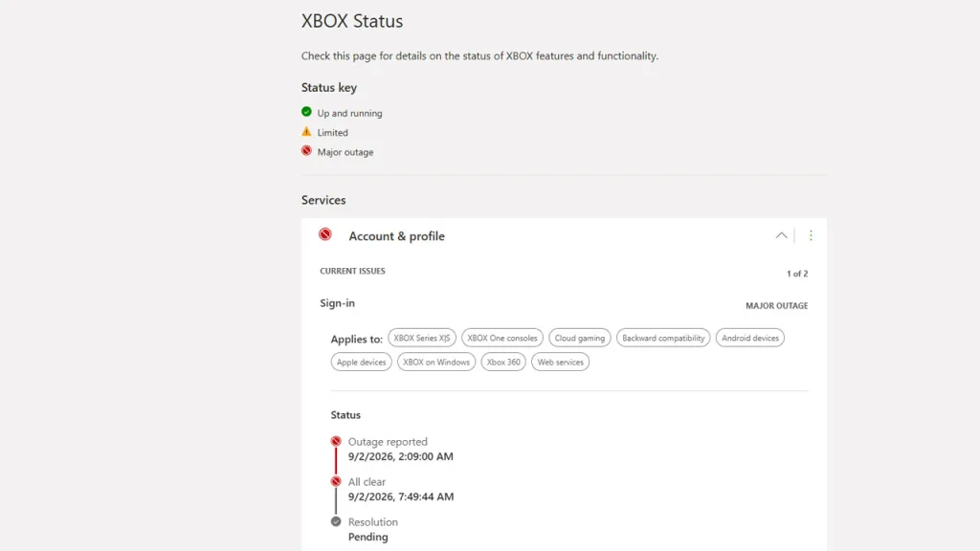Click the Pending resolution text
The width and height of the screenshot is (980, 551).
pos(368,537)
